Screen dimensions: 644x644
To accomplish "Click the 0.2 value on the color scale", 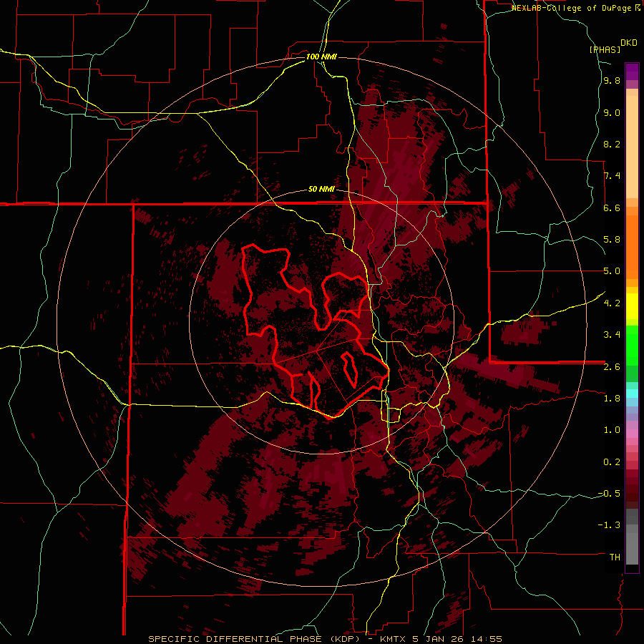I will click(x=612, y=462).
